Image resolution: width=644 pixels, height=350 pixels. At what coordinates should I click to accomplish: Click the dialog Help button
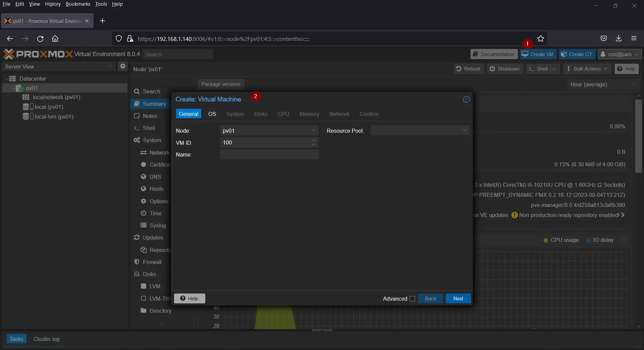190,299
